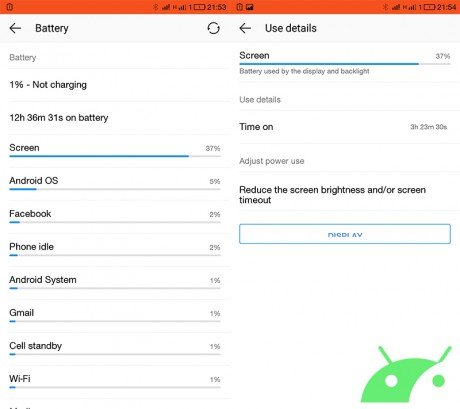The height and width of the screenshot is (409, 460).
Task: Open Cell standby usage details
Action: pos(115,349)
